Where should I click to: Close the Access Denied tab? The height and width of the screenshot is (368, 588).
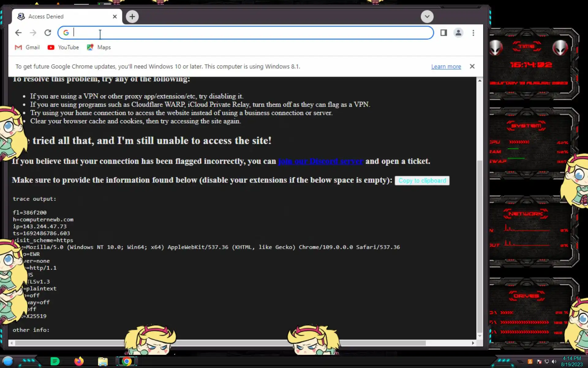115,17
